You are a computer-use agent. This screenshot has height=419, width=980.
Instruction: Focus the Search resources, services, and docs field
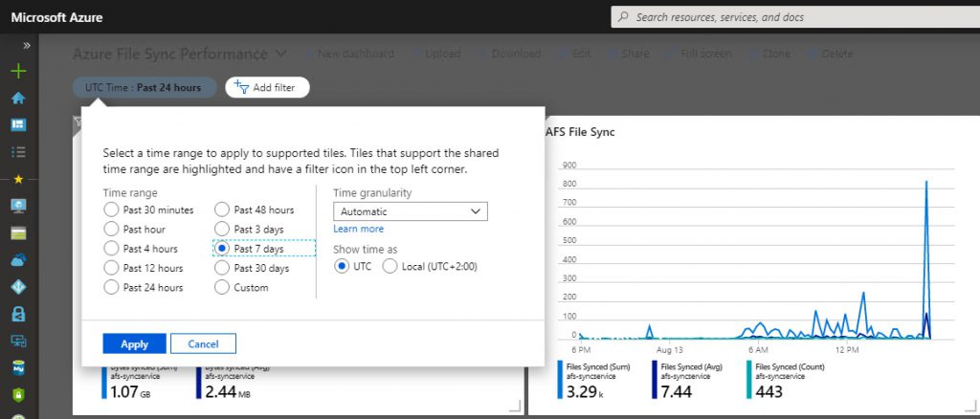pos(795,17)
